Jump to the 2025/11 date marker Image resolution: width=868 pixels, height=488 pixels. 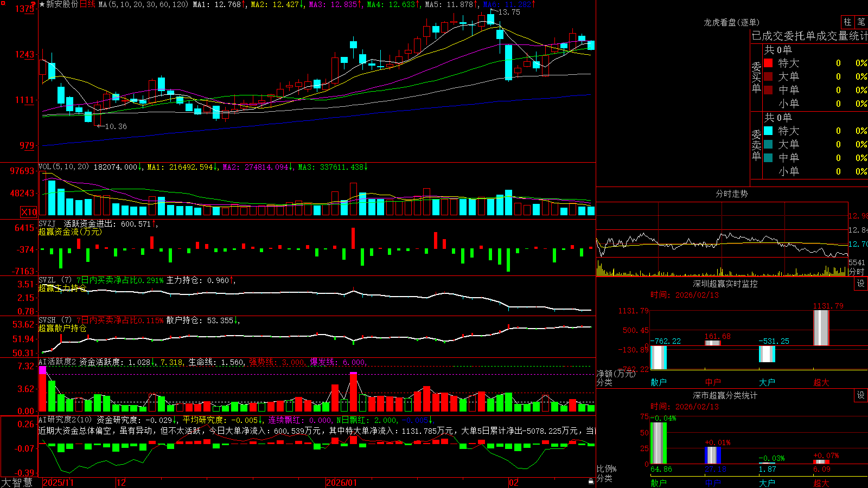(58, 483)
